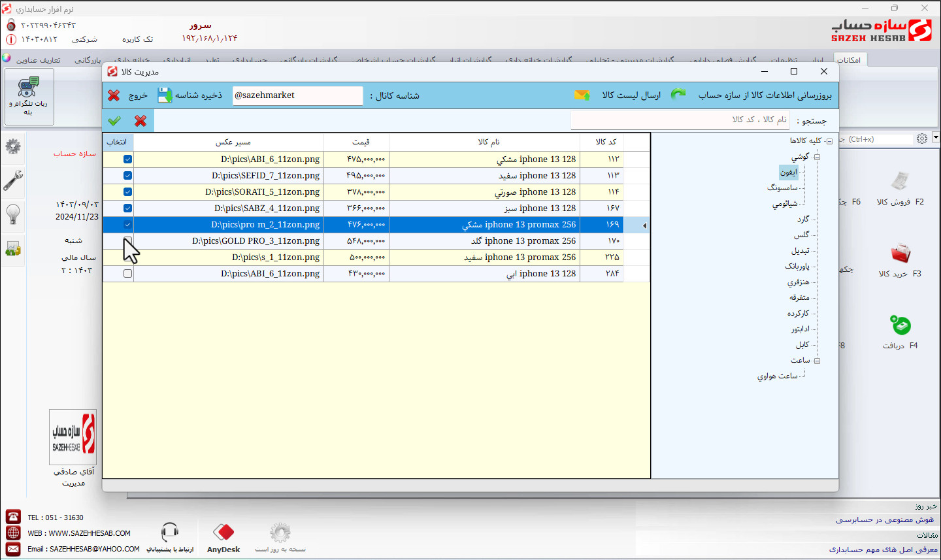Viewport: 941px width, 560px height.
Task: Click the خروج exit button label
Action: click(138, 95)
